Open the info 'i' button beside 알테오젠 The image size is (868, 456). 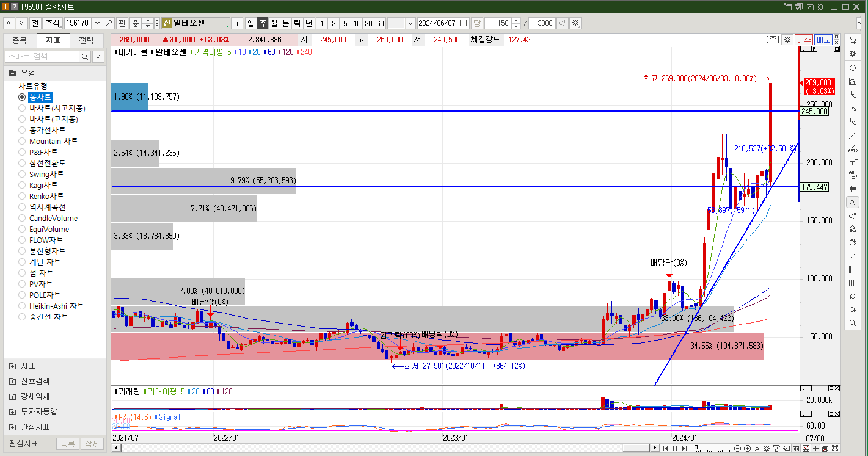[x=238, y=23]
